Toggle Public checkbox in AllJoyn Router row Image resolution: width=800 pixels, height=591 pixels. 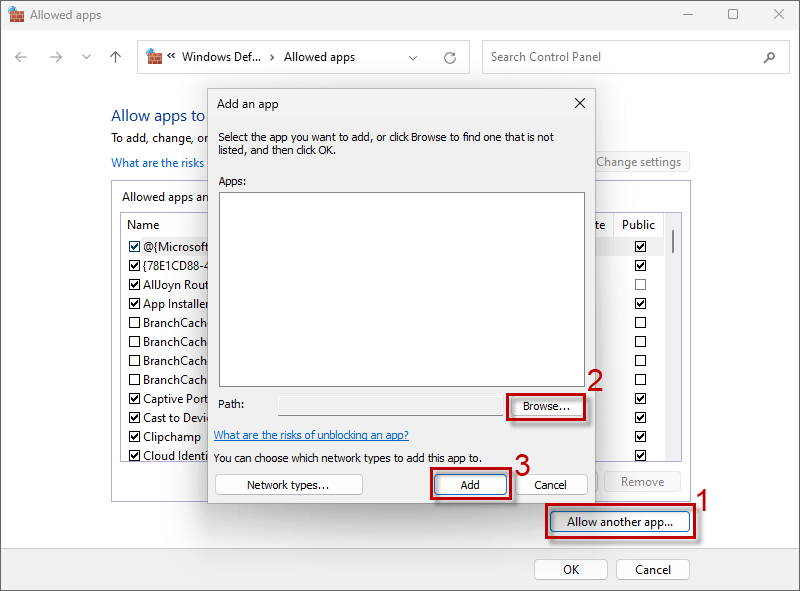[x=640, y=284]
